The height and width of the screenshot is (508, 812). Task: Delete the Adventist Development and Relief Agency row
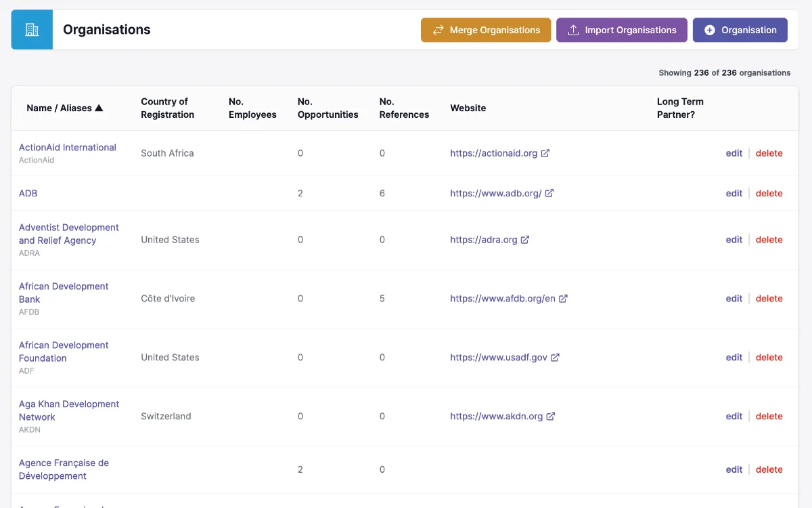[x=769, y=240]
